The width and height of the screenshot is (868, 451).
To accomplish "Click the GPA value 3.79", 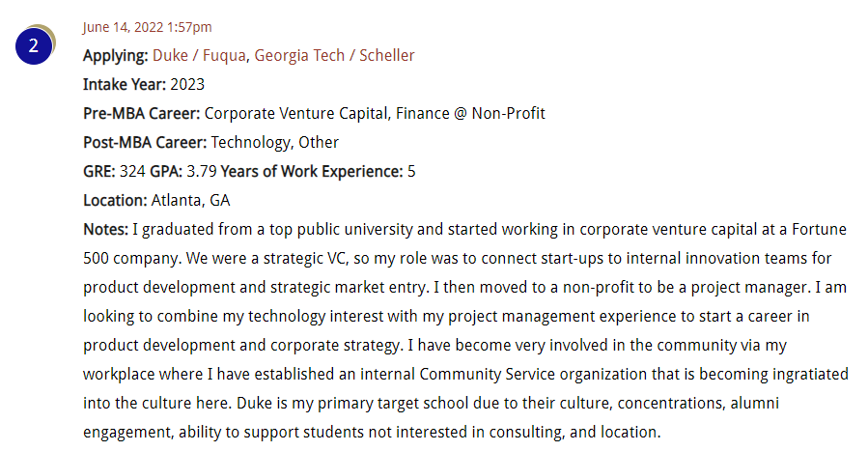I will tap(202, 172).
